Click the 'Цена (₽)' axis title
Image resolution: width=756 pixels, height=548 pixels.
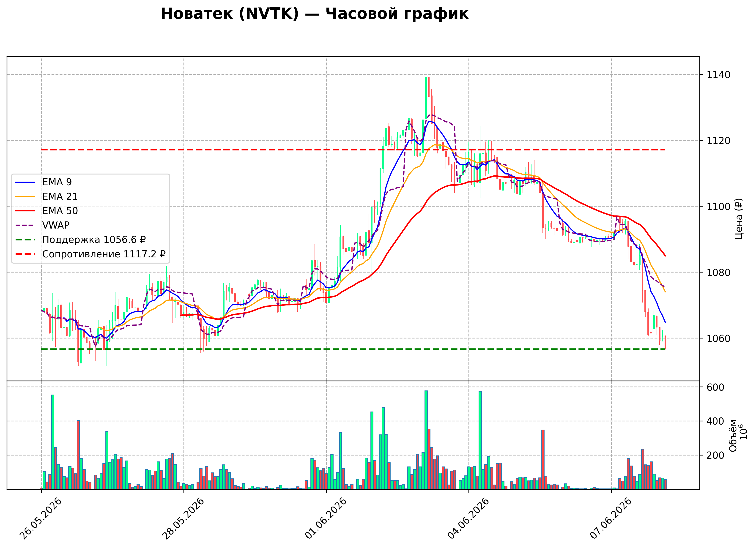(x=739, y=218)
